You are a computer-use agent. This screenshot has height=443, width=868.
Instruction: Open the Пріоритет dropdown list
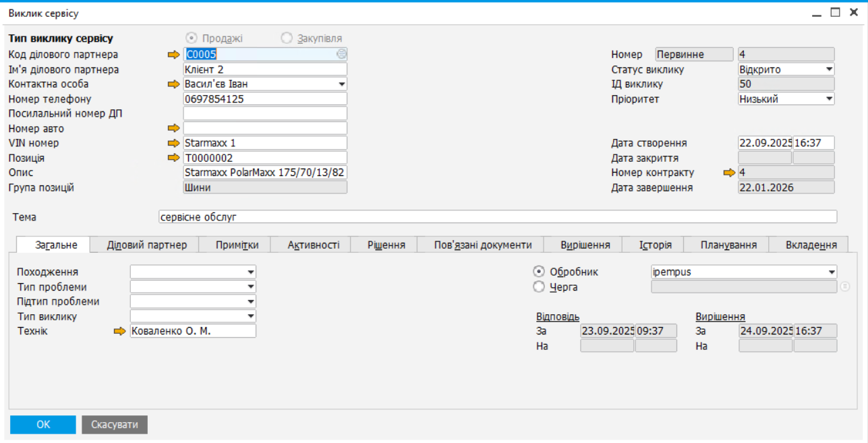[x=829, y=99]
